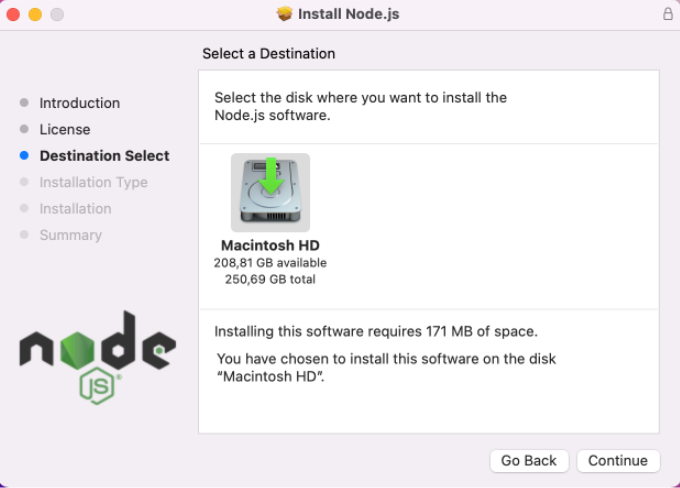Click the lock icon in title bar
The image size is (680, 488).
668,14
